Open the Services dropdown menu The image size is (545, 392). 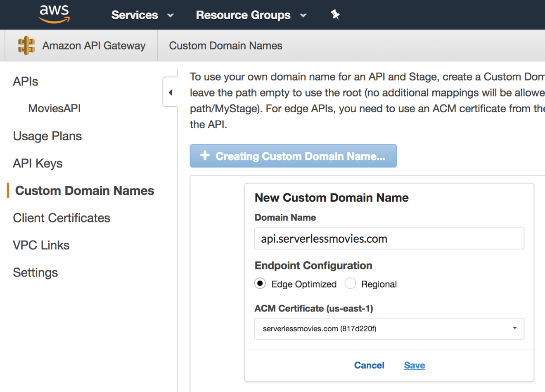142,15
